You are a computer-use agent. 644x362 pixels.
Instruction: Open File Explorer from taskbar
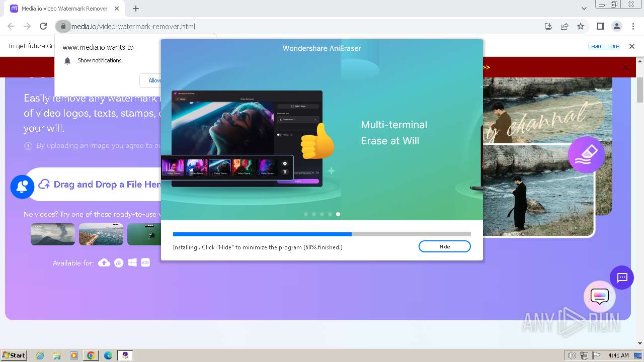(57, 355)
